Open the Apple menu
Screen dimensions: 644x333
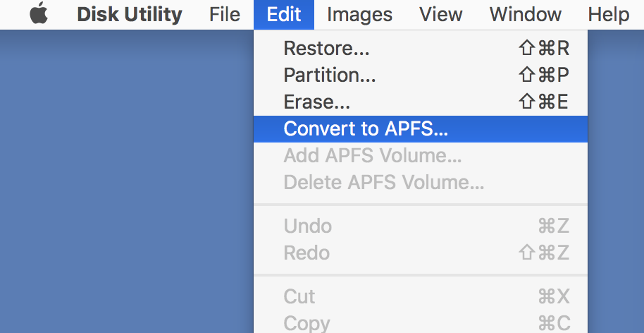[x=39, y=13]
